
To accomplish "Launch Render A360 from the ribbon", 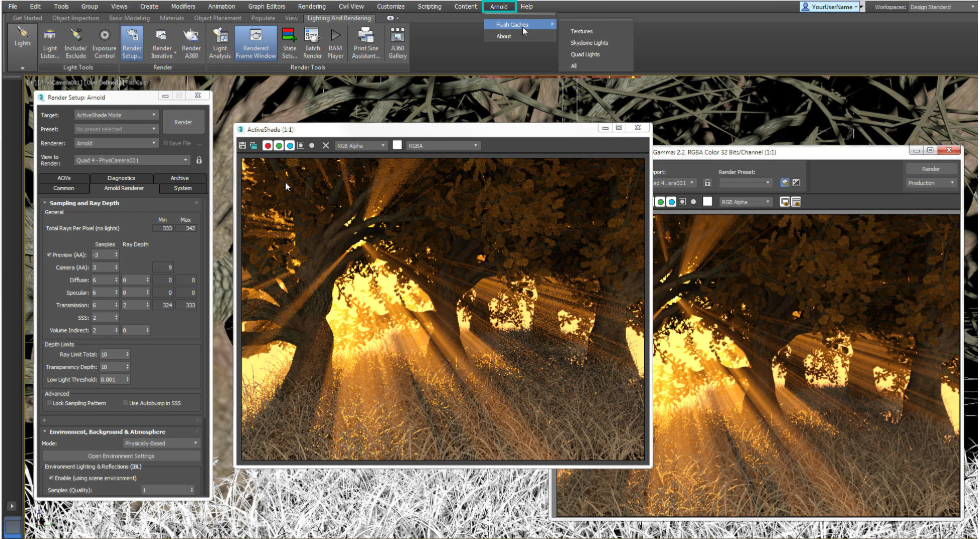I will click(191, 43).
